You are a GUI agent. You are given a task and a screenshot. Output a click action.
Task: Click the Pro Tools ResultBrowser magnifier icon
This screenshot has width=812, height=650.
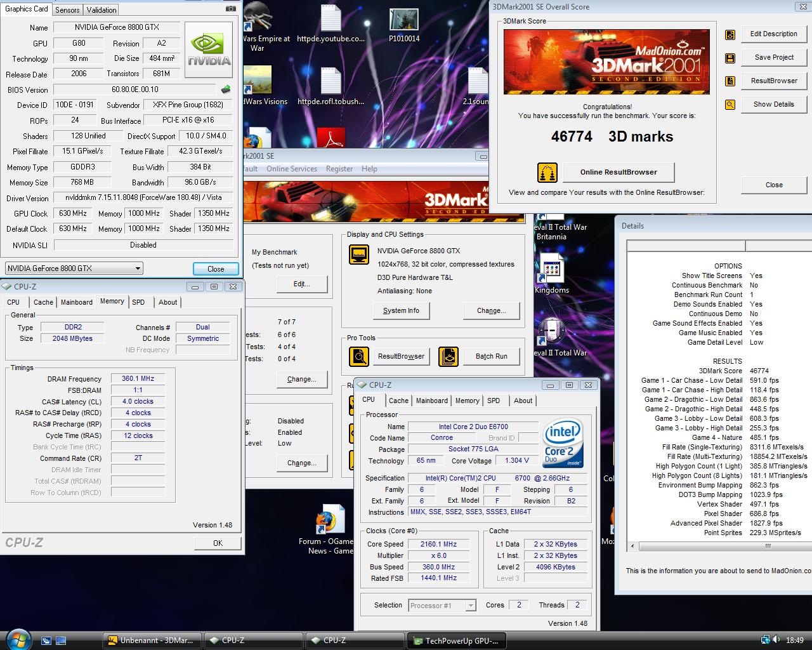359,356
